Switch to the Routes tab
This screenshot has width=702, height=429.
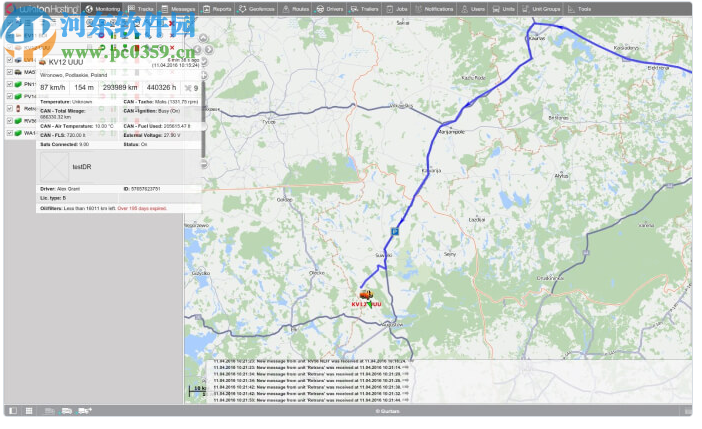(x=295, y=9)
